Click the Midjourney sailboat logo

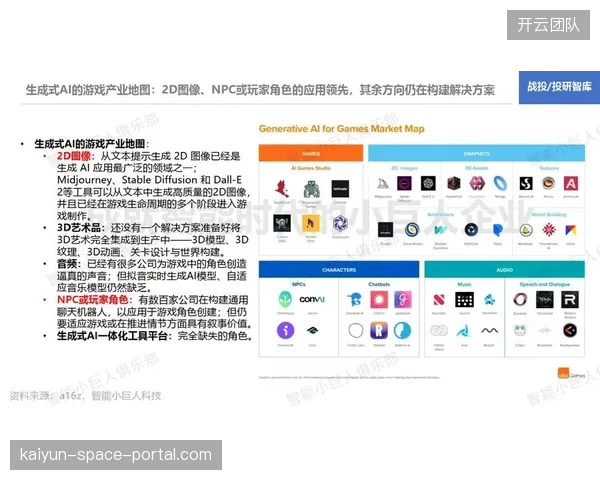[383, 184]
